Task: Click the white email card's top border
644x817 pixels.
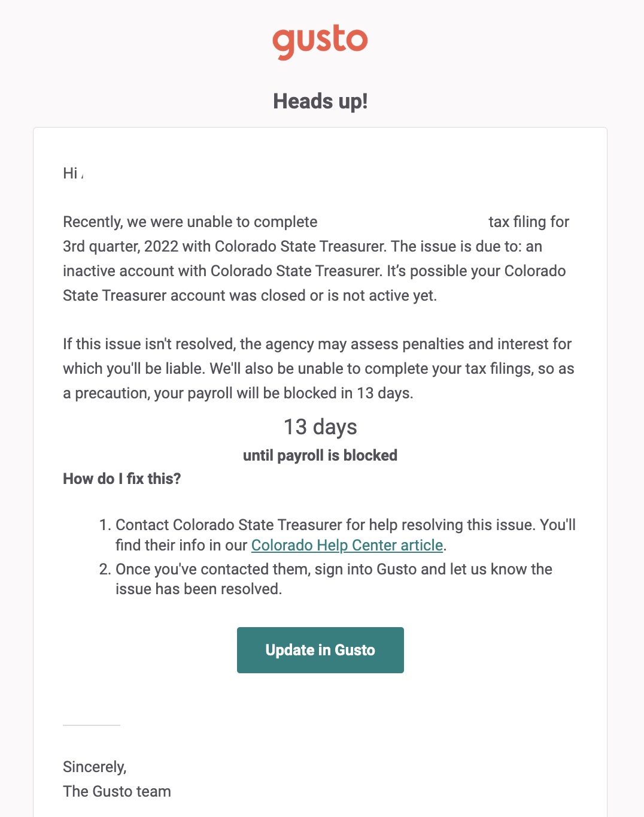Action: click(x=320, y=128)
